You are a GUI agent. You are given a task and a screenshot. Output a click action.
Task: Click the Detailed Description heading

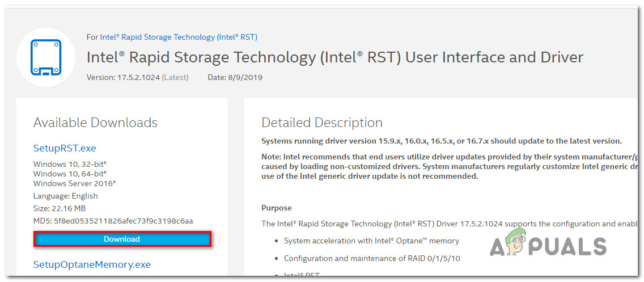click(321, 123)
